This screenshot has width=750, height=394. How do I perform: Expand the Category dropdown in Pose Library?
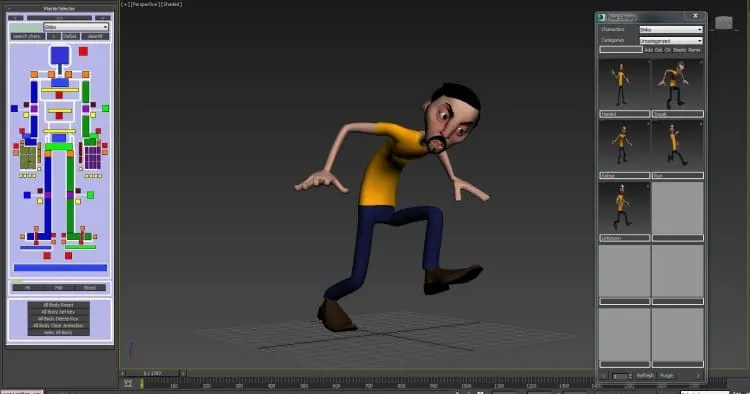coord(671,41)
